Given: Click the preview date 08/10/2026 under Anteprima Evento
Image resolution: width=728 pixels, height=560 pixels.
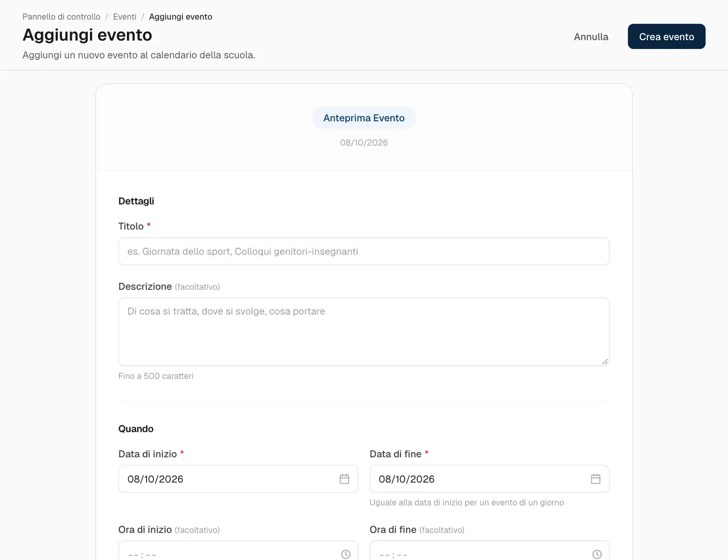Looking at the screenshot, I should pyautogui.click(x=364, y=143).
